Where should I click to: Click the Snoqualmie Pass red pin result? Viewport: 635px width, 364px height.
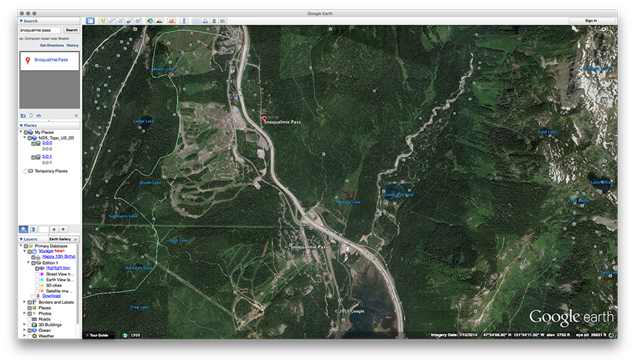coord(28,61)
